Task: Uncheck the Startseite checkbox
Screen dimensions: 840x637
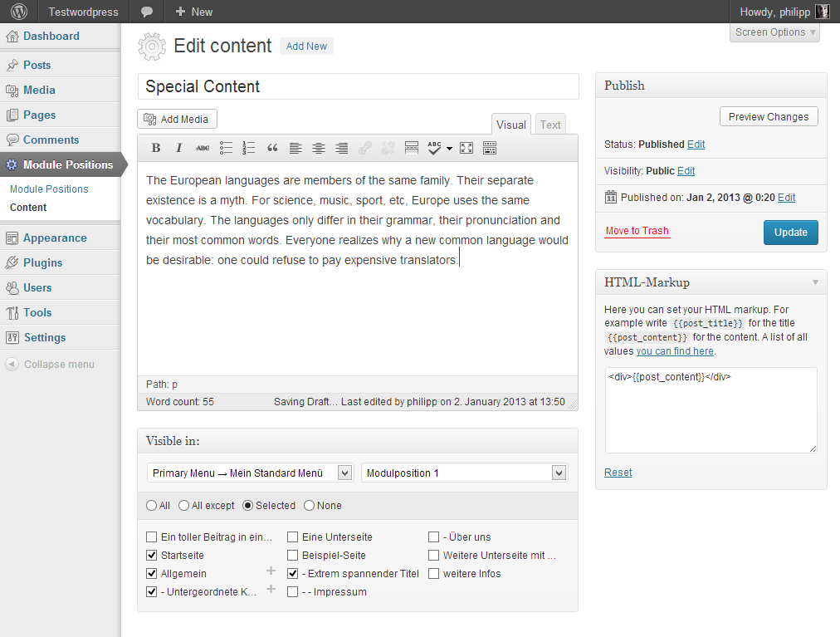Action: tap(152, 555)
